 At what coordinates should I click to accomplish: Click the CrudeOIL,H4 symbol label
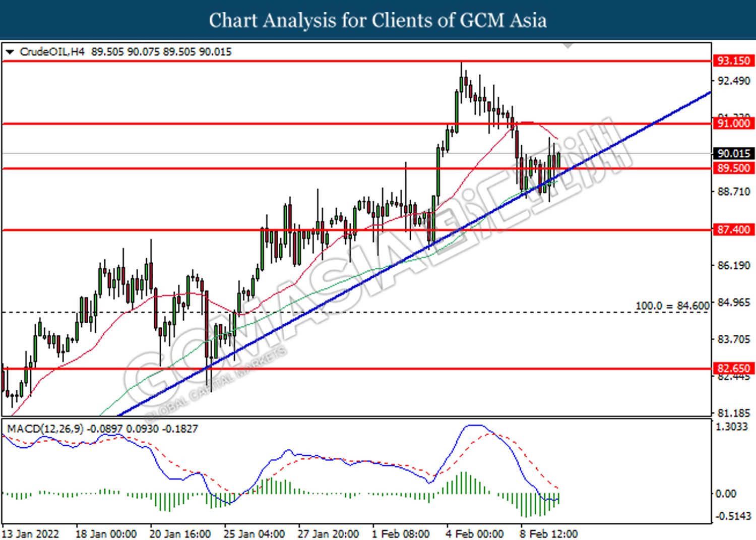point(52,51)
